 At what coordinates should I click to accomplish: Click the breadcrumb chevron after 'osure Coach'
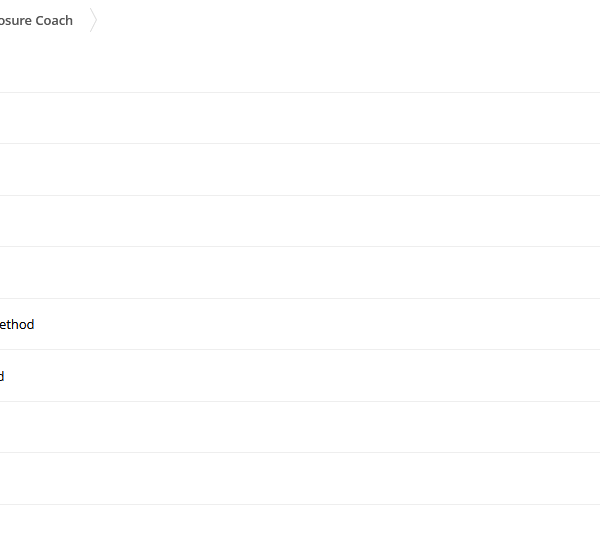click(94, 20)
